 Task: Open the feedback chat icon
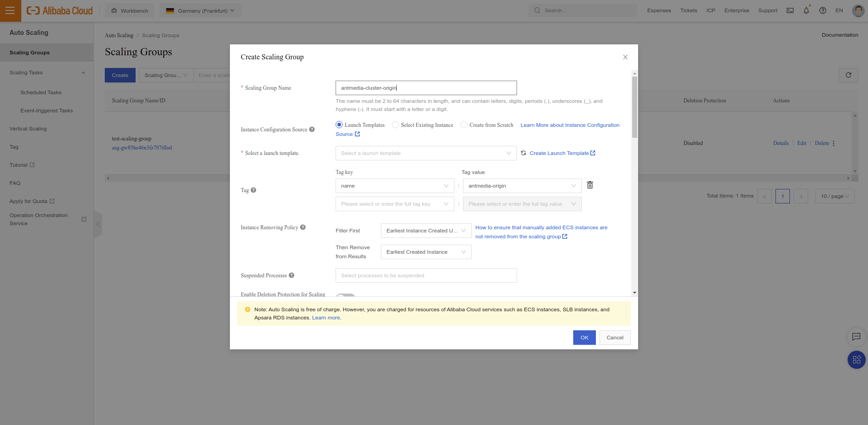tap(856, 337)
